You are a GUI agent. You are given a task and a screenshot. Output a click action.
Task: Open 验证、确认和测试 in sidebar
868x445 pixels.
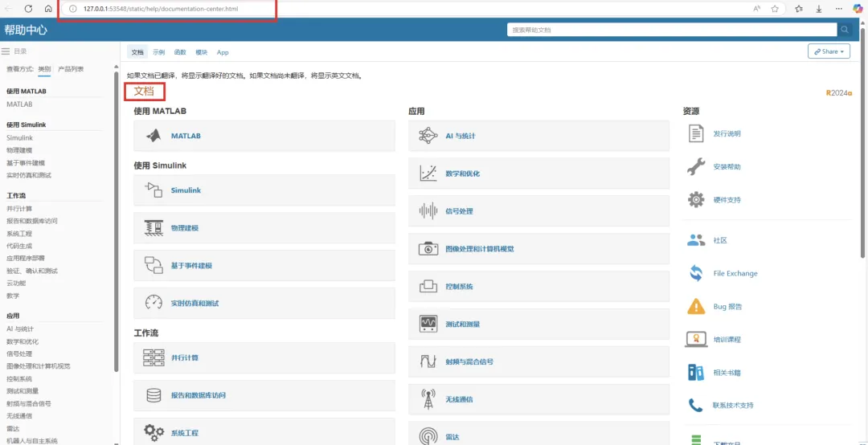(x=32, y=271)
